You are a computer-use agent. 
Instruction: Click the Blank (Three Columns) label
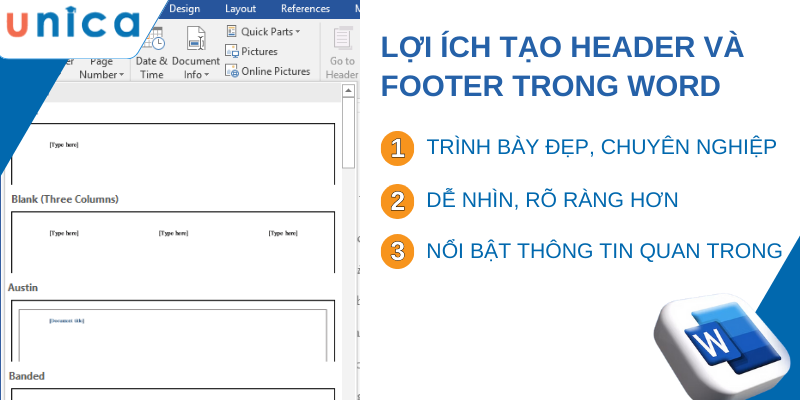65,199
